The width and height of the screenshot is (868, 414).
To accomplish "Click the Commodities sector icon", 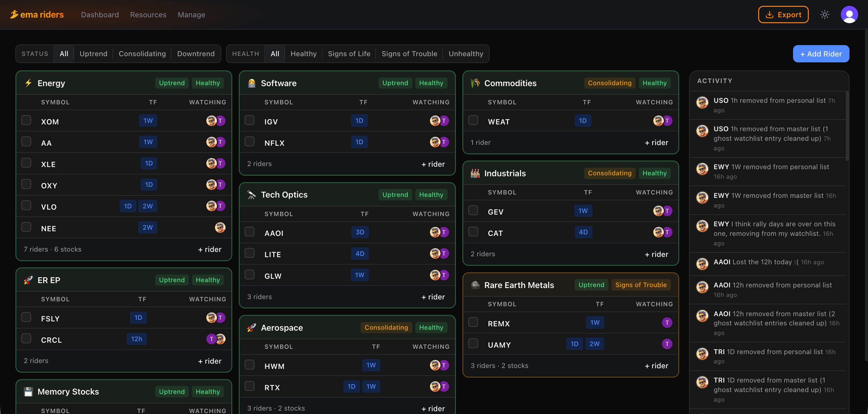I will coord(474,83).
